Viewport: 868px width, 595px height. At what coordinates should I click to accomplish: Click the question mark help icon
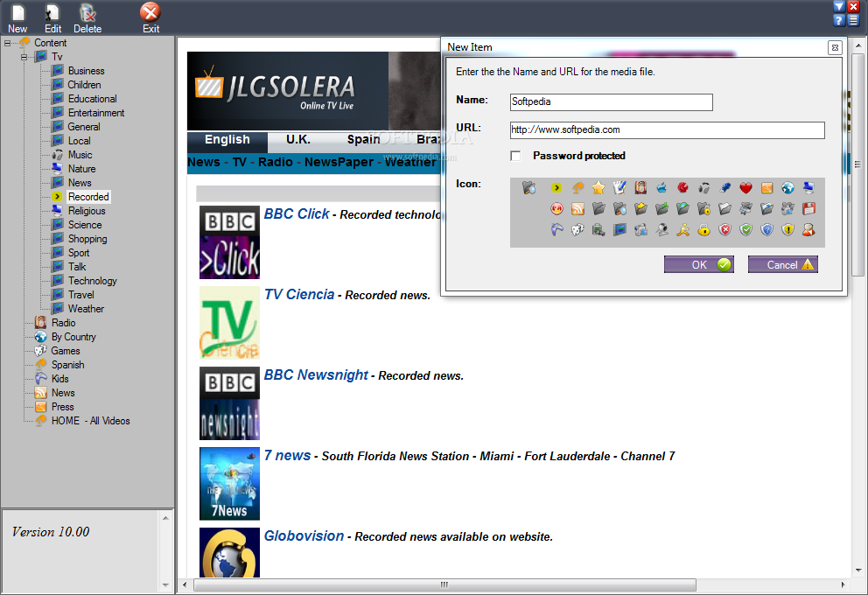(839, 20)
